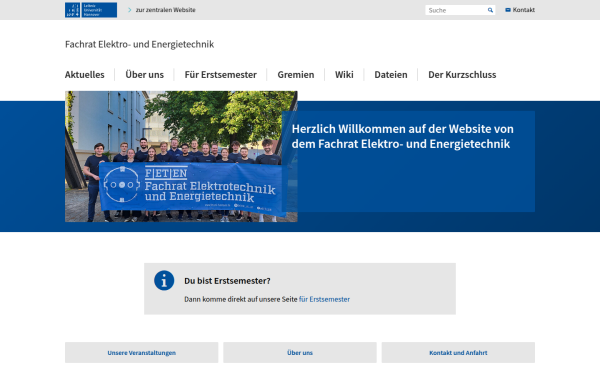Click the search magnifier icon
This screenshot has height=375, width=600.
[x=490, y=10]
